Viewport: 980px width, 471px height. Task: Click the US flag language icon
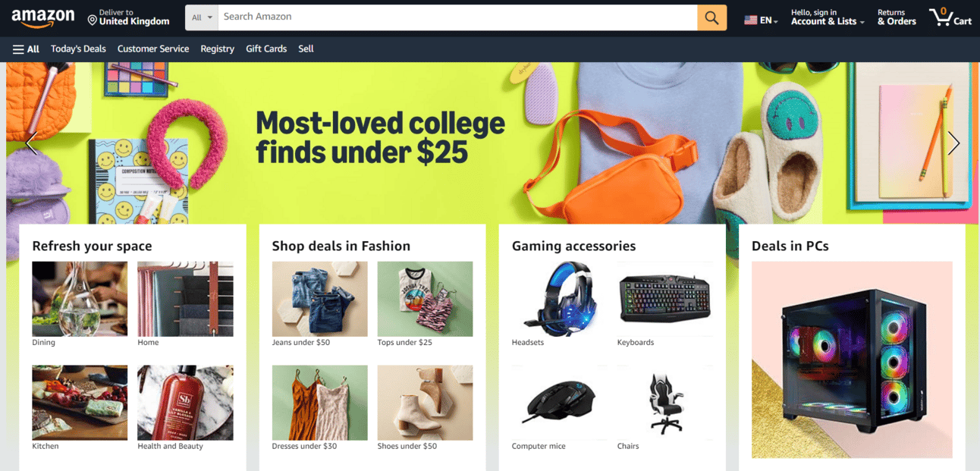click(750, 20)
